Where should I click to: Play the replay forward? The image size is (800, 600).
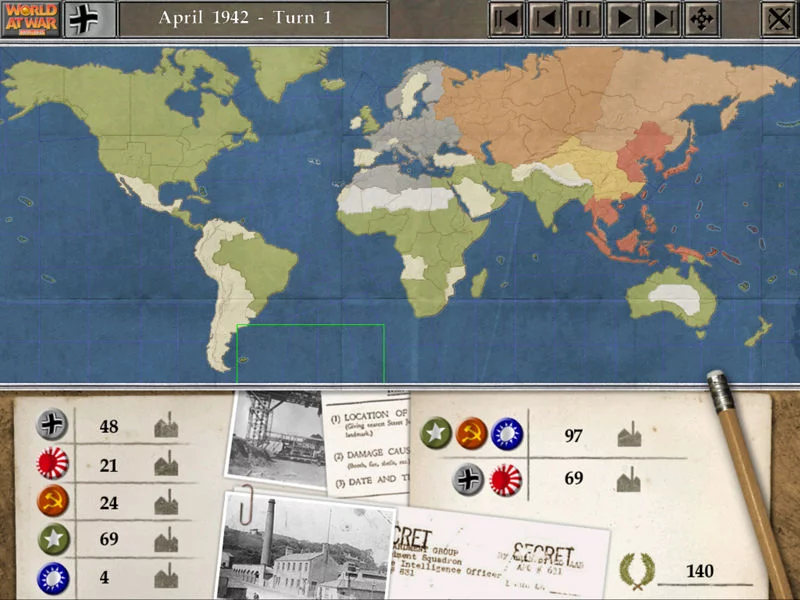click(x=624, y=19)
